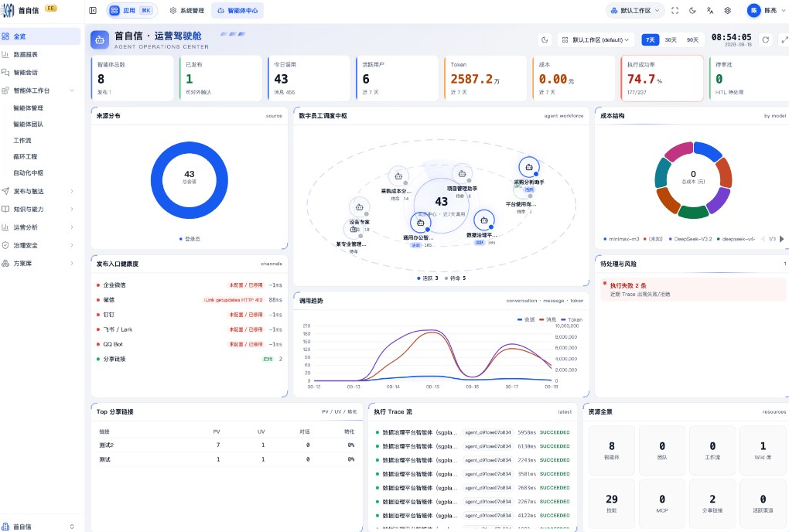This screenshot has height=532, width=789.
Task: Expand the 治理安全 sidebar group
Action: (40, 245)
